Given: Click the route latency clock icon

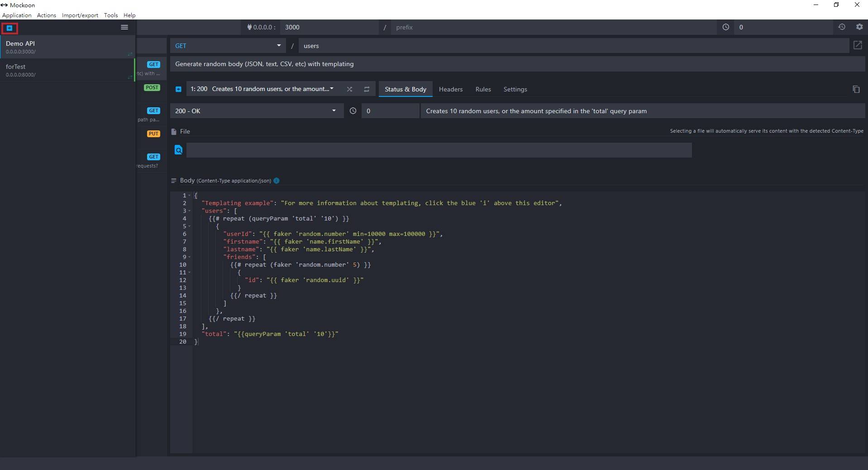Looking at the screenshot, I should point(353,111).
